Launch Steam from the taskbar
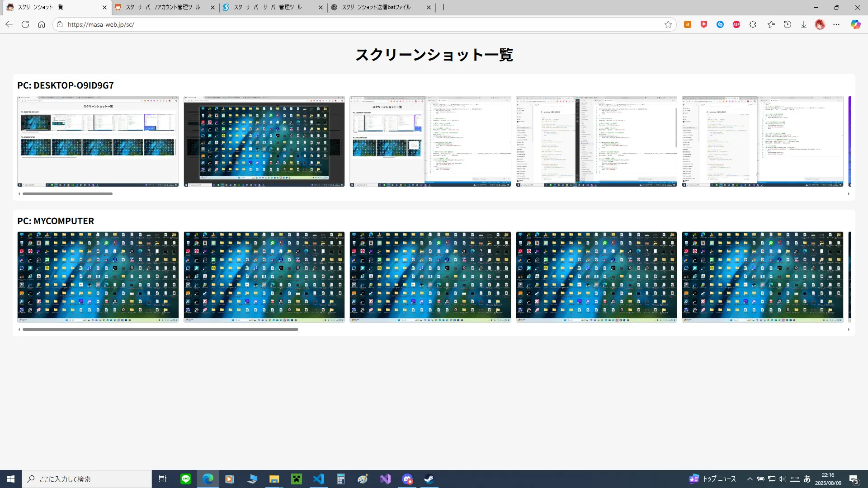The image size is (868, 488). tap(429, 479)
